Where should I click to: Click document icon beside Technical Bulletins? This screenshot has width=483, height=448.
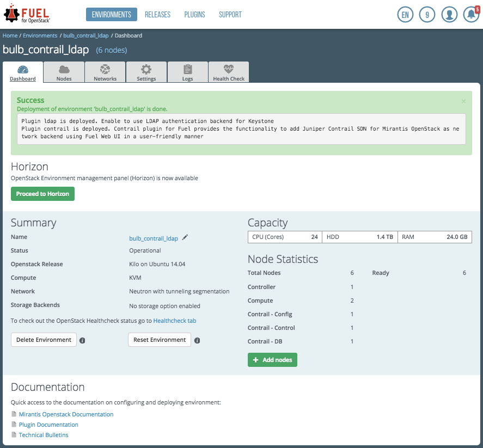(14, 434)
